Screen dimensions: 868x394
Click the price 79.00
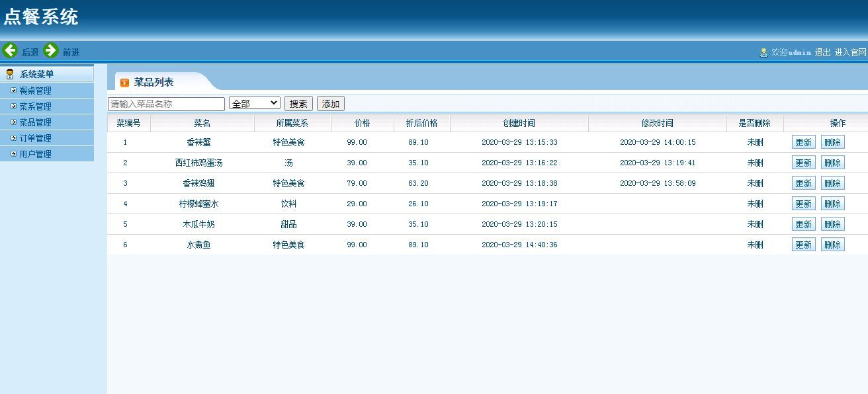click(x=357, y=183)
